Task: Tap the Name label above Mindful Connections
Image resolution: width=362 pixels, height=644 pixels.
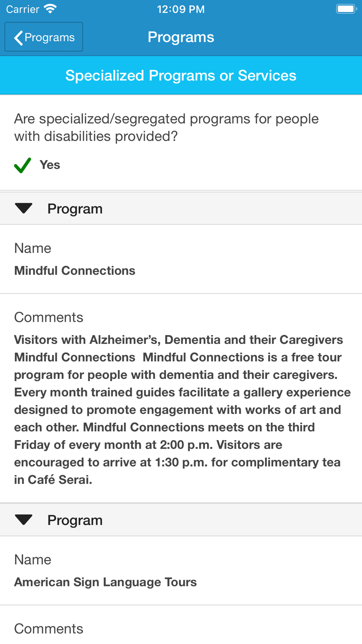Action: (33, 248)
